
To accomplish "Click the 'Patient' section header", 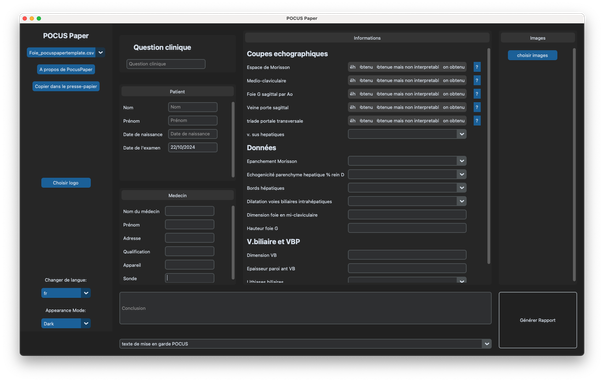I will [x=177, y=92].
